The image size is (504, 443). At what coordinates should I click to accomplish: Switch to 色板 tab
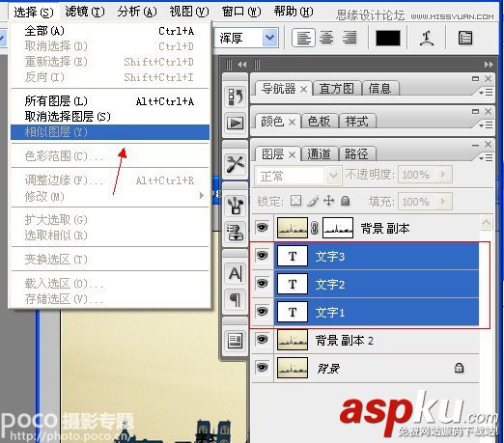point(319,122)
